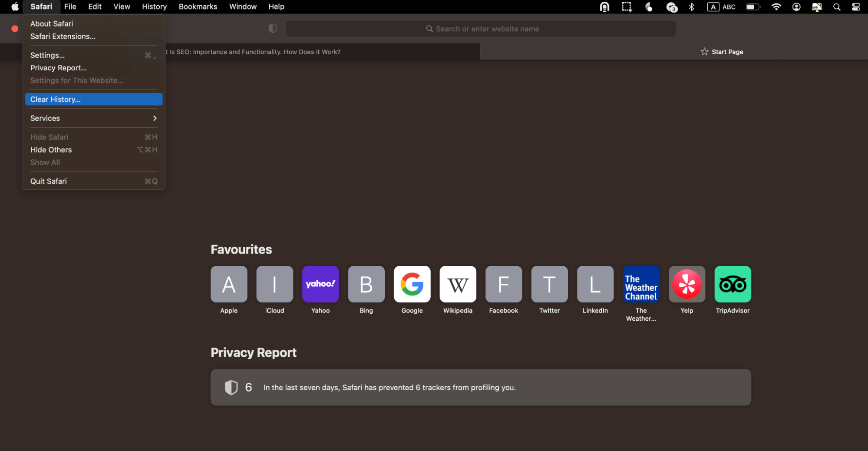Click the Favourites heading

[x=241, y=249]
